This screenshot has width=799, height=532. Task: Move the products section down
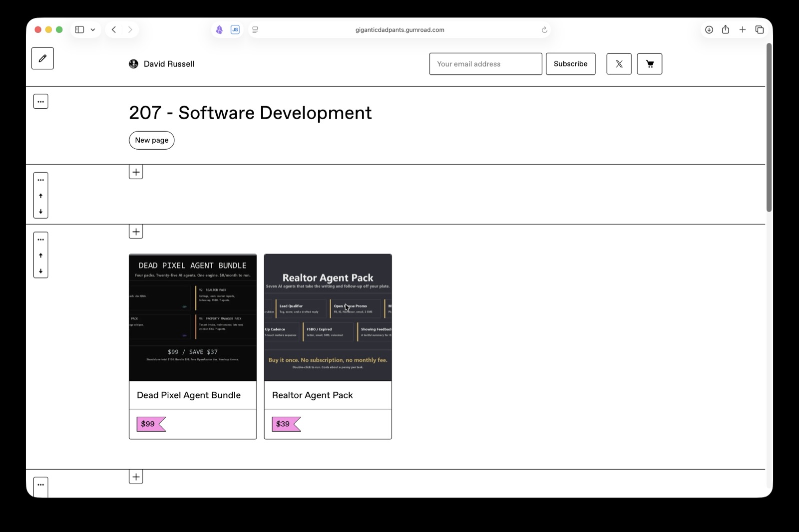click(41, 271)
